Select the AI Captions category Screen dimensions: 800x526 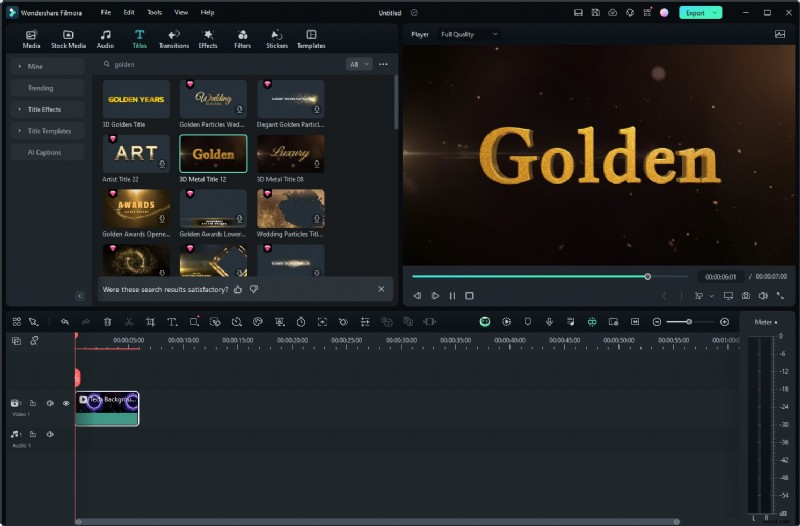[x=47, y=152]
